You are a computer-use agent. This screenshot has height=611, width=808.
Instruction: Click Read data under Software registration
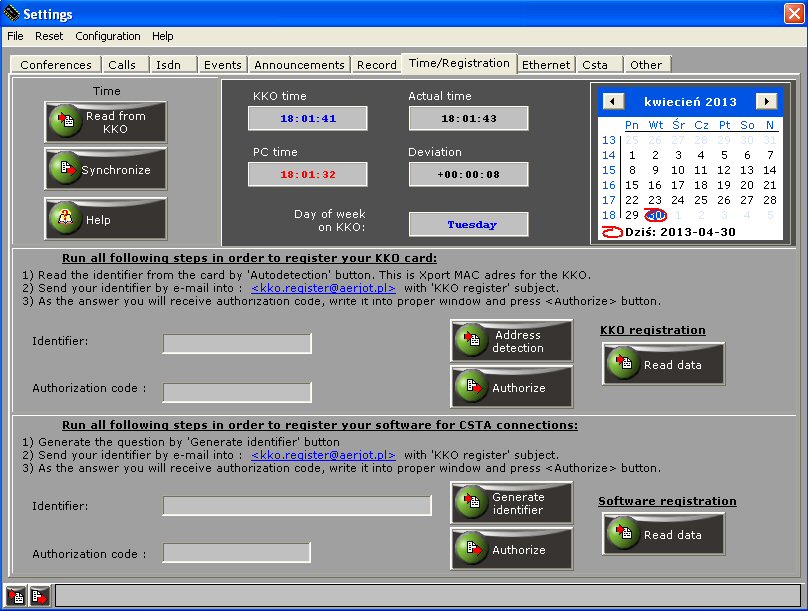(664, 534)
